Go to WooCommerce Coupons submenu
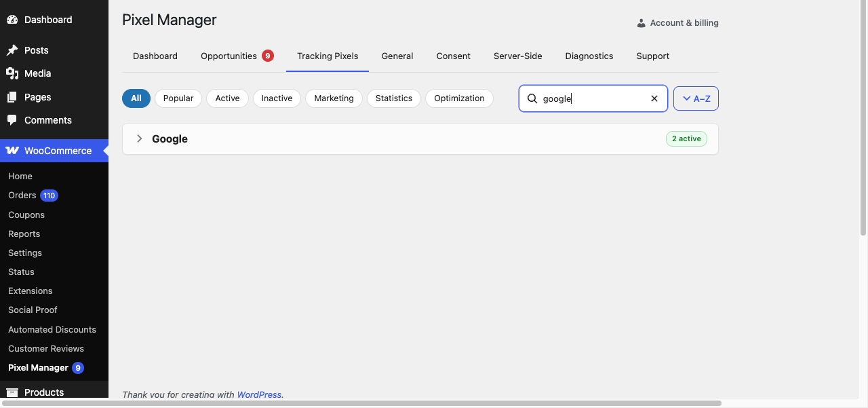The height and width of the screenshot is (408, 868). [26, 215]
